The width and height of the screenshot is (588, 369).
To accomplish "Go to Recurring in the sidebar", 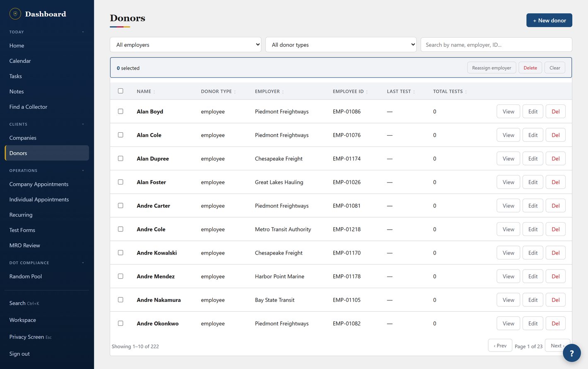I will coord(47,215).
